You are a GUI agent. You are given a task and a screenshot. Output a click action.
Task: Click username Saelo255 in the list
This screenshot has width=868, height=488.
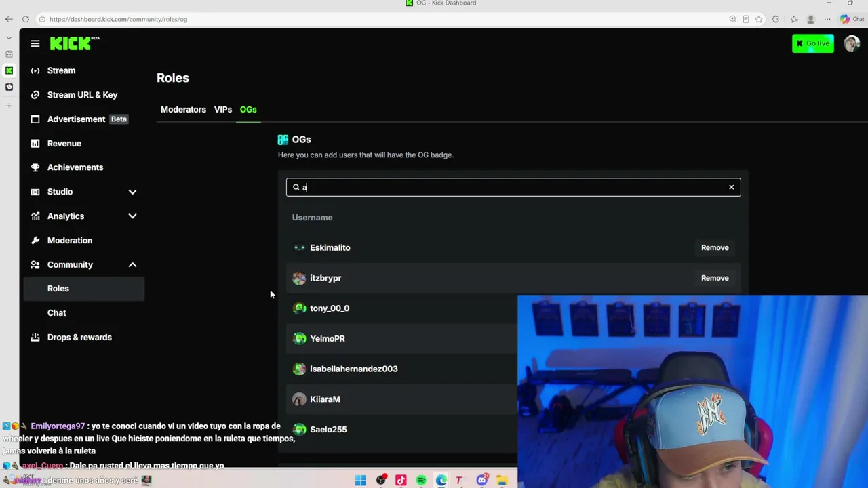pos(328,430)
